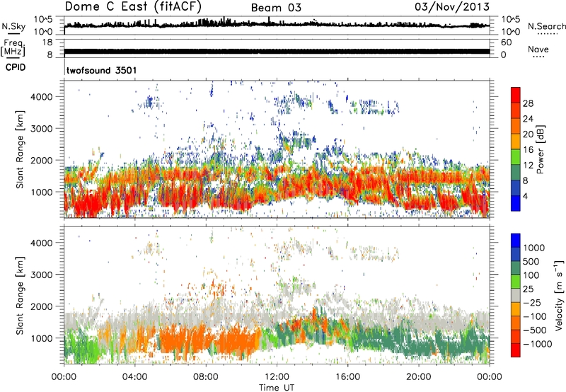Click the 'Power [dB]' color bar label
This screenshot has width=566, height=392.
[540, 149]
